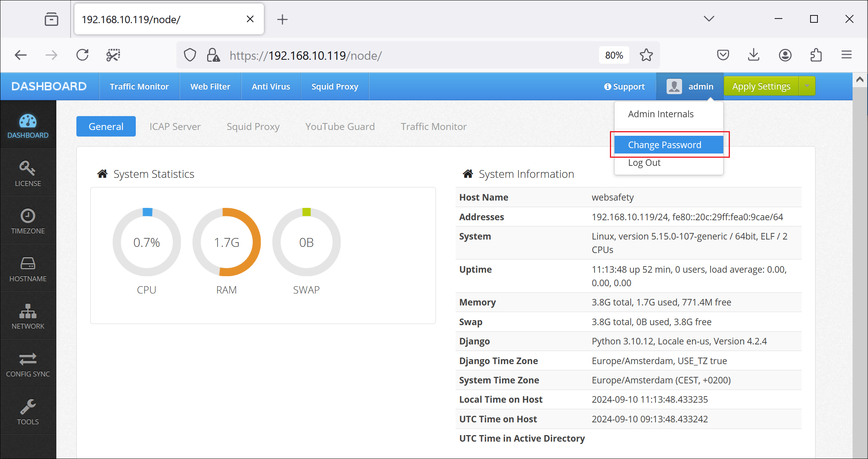Open a new browser tab

tap(282, 19)
